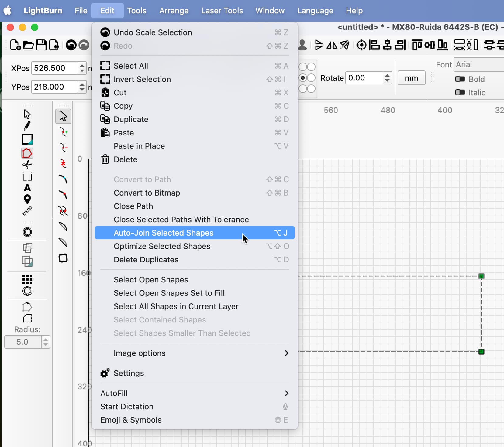Click the Circular Array icon
The height and width of the screenshot is (447, 504).
(27, 291)
